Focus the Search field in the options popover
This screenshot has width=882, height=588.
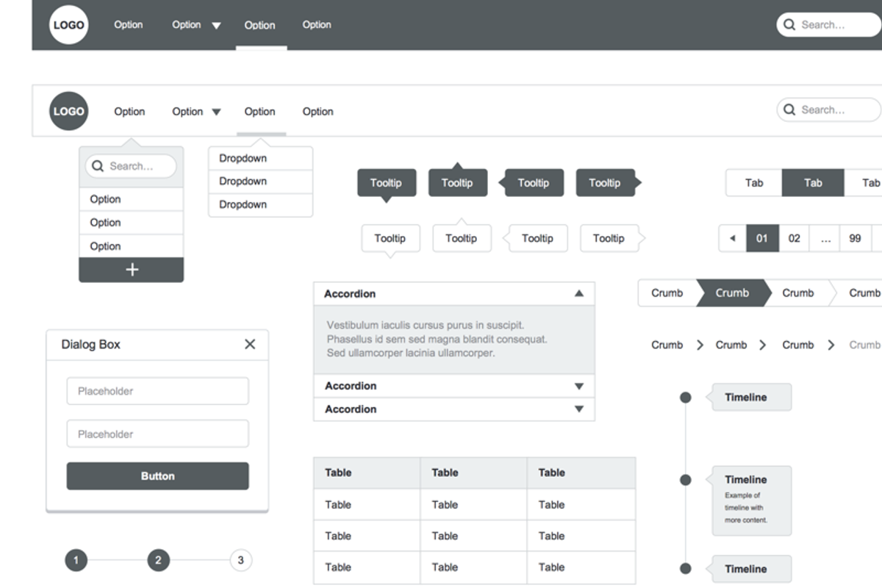point(131,166)
